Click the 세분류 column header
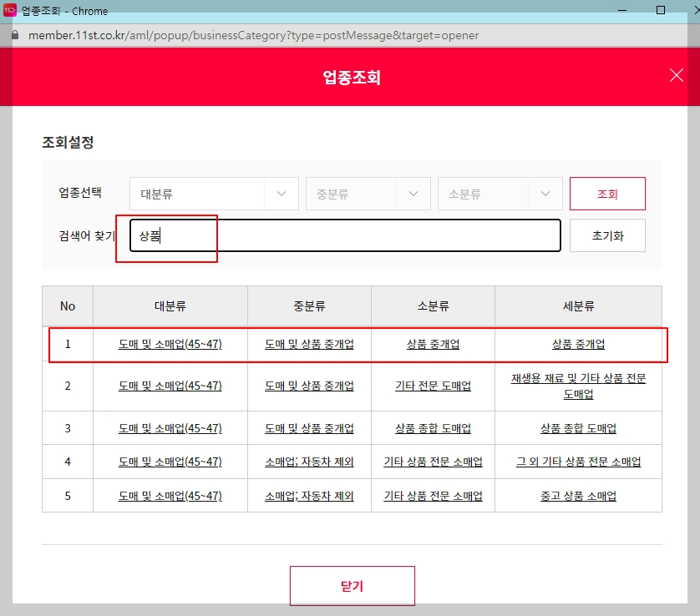 [579, 306]
